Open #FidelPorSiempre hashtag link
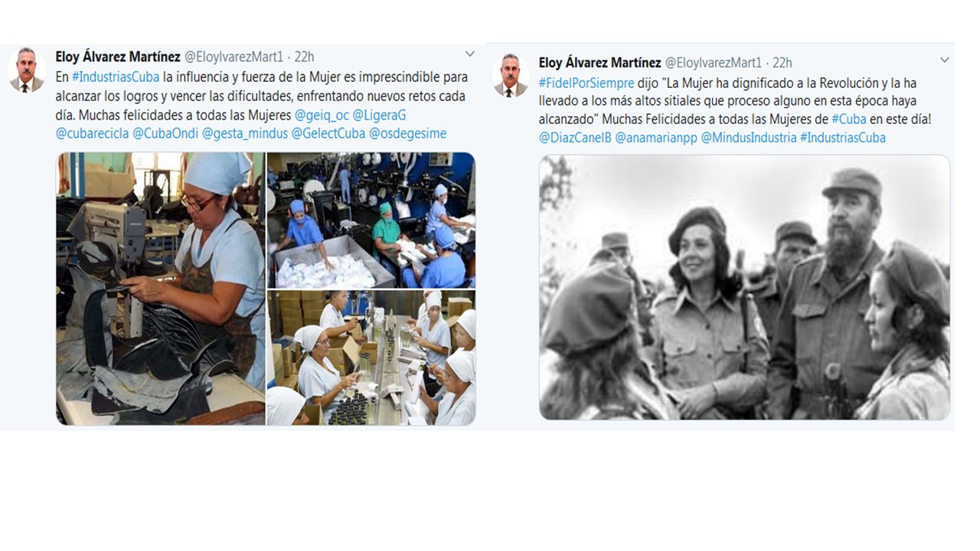980x551 pixels. 586,83
